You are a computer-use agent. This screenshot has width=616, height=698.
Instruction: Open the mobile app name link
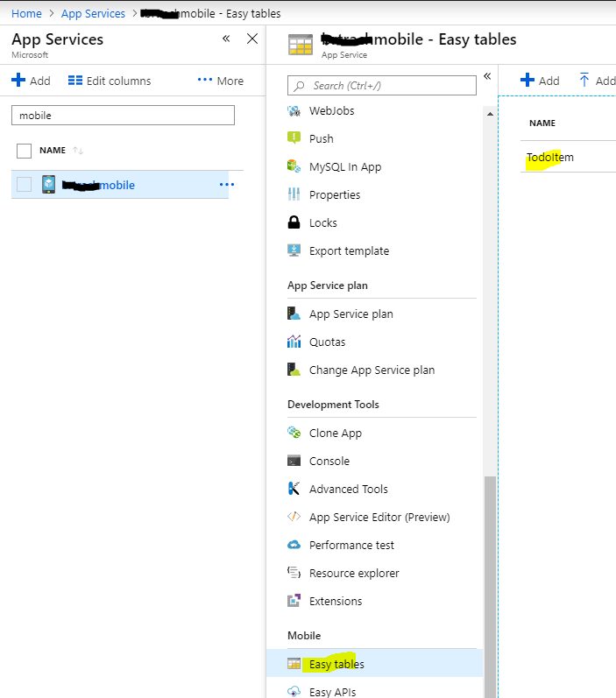pos(98,185)
